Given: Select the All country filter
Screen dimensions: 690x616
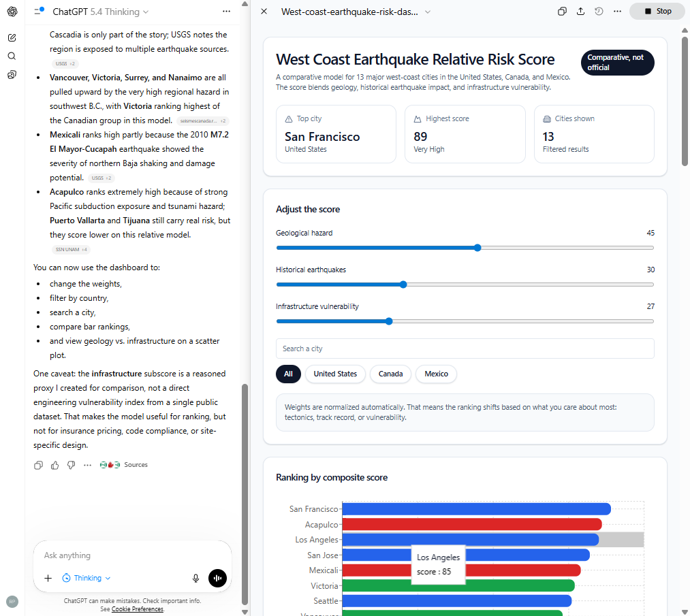Looking at the screenshot, I should (x=288, y=374).
